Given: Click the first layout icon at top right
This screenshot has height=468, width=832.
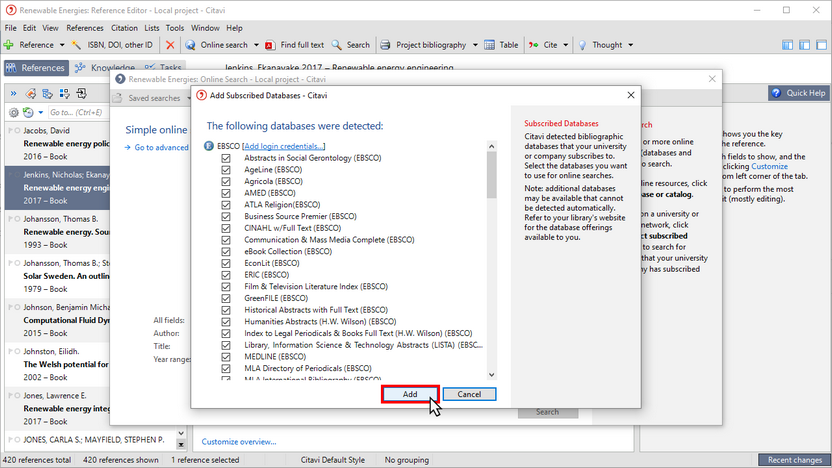Looking at the screenshot, I should click(787, 45).
